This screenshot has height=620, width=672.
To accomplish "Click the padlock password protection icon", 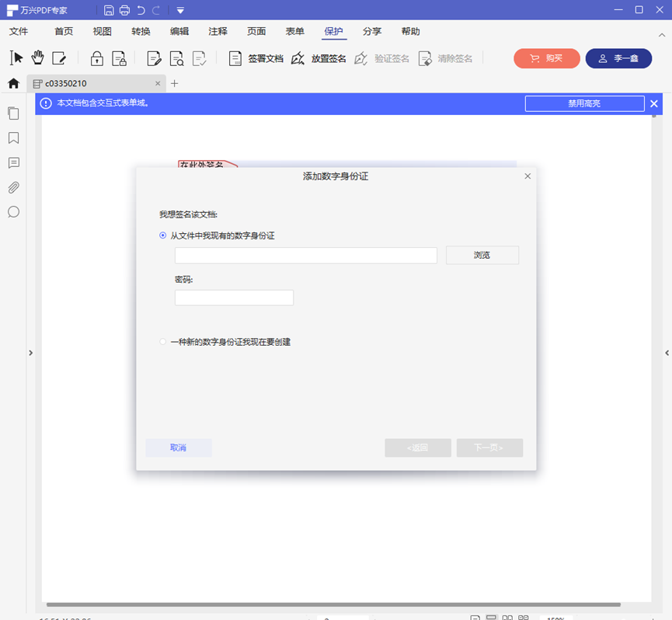I will click(97, 58).
